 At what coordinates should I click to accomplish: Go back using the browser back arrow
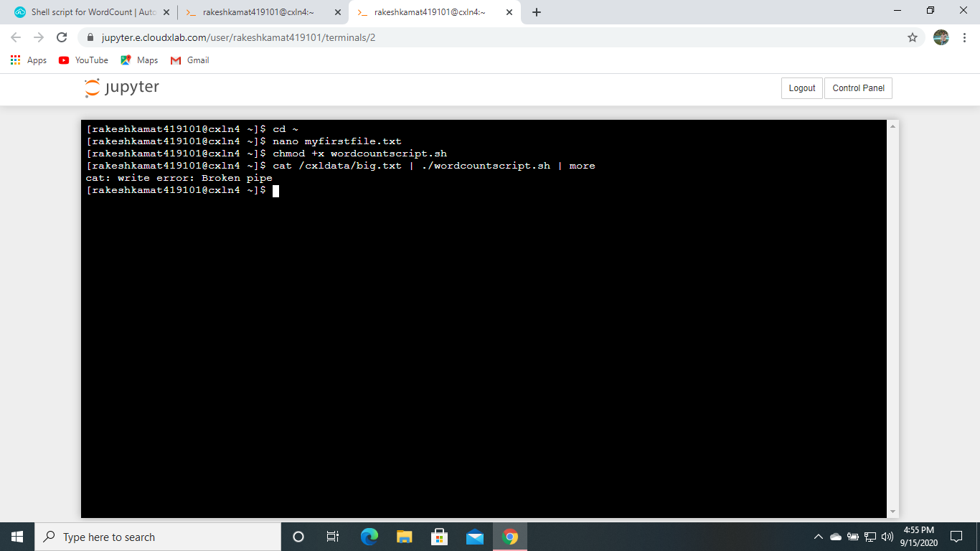click(x=16, y=37)
